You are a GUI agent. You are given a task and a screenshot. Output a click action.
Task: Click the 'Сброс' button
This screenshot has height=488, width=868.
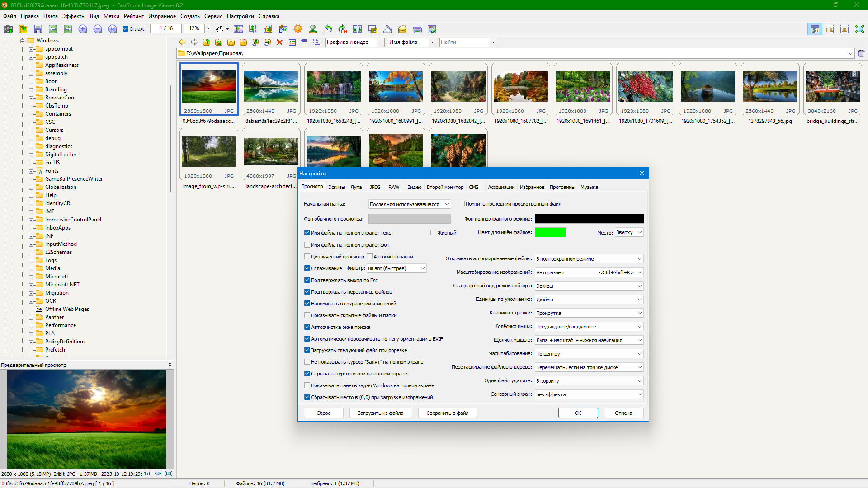coord(323,413)
